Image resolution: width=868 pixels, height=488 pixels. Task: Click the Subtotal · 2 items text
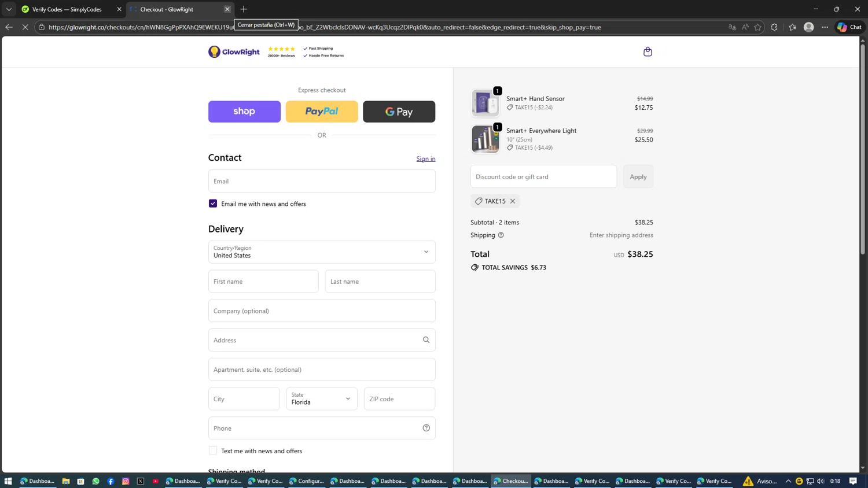click(495, 223)
